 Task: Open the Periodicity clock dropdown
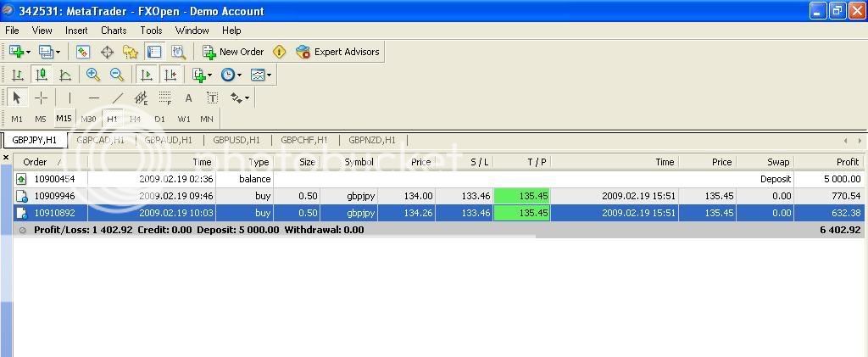231,75
